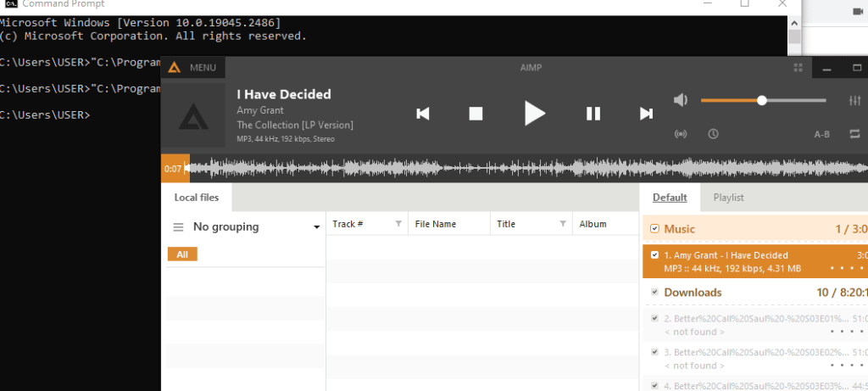Select the Better Call Saul S03E02 entry
The height and width of the screenshot is (391, 868).
(x=755, y=359)
